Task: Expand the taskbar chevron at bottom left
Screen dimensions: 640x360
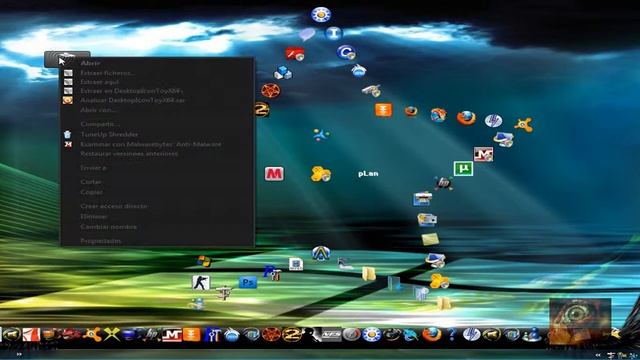Action: (19, 354)
